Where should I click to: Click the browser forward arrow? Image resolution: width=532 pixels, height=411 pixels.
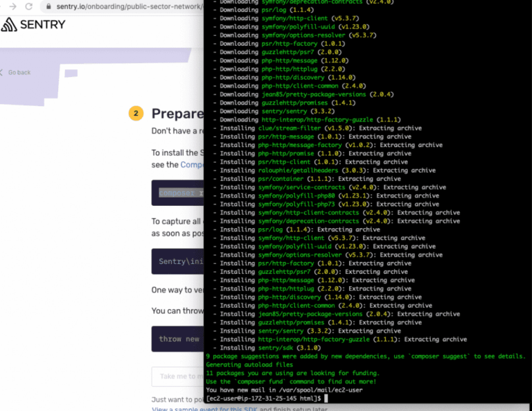tap(13, 6)
